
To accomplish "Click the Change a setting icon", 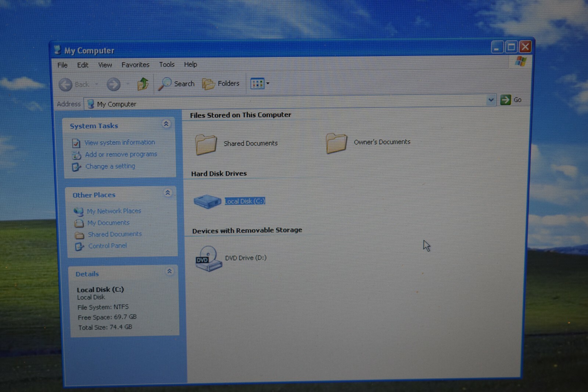I will pos(76,167).
